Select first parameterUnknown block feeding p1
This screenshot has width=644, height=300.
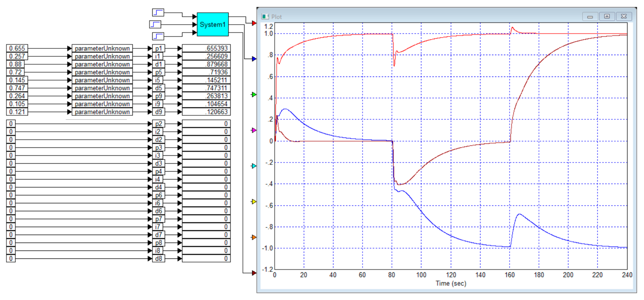point(102,48)
